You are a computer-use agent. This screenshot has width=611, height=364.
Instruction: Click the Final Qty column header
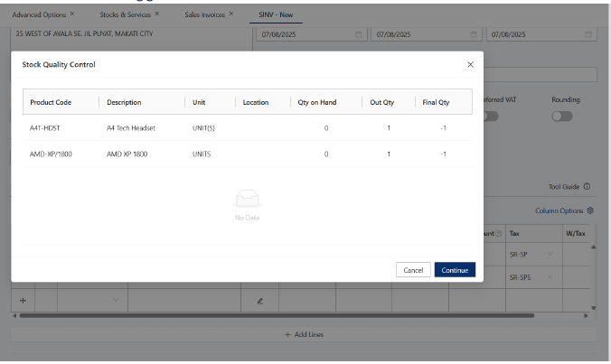coord(436,102)
